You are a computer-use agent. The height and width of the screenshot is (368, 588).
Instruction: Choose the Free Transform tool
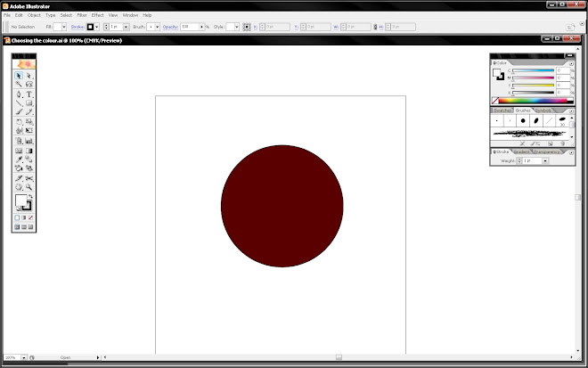(29, 131)
